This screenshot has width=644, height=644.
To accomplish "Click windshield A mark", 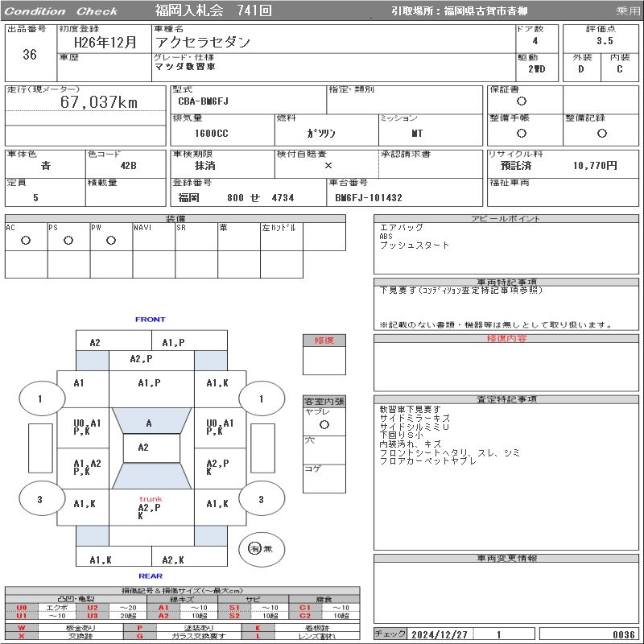I will point(149,423).
